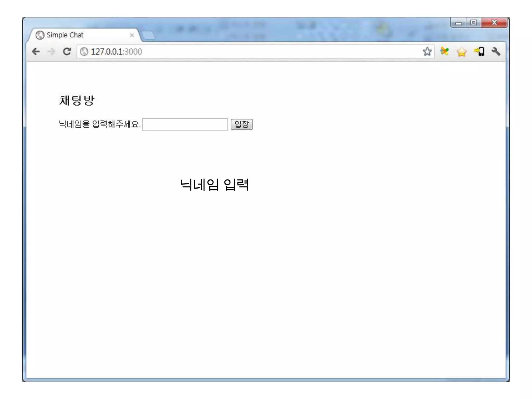Click the globe site icon in the address bar
The width and height of the screenshot is (532, 399).
84,52
